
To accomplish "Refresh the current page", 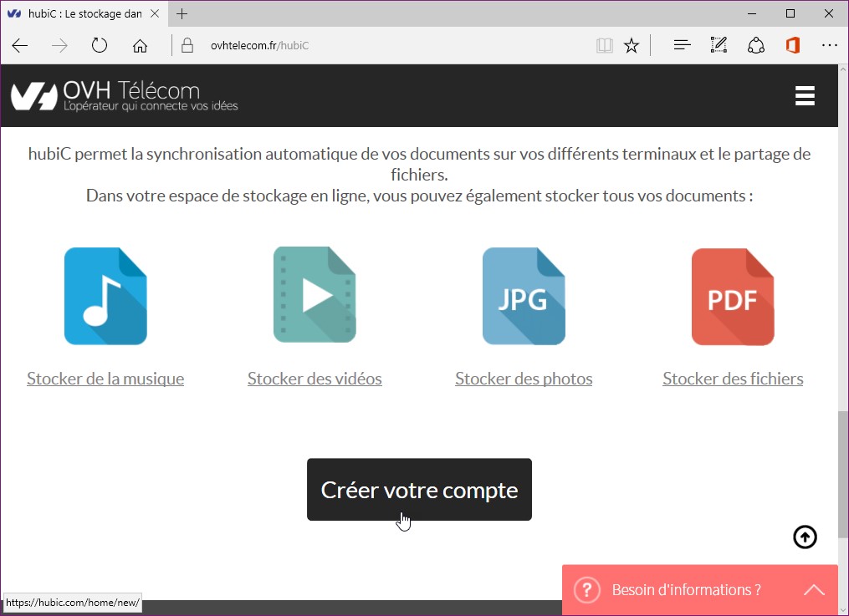I will (100, 45).
